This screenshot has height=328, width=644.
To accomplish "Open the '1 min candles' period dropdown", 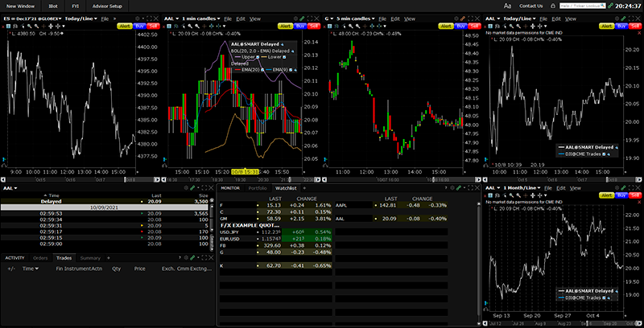I will point(201,18).
